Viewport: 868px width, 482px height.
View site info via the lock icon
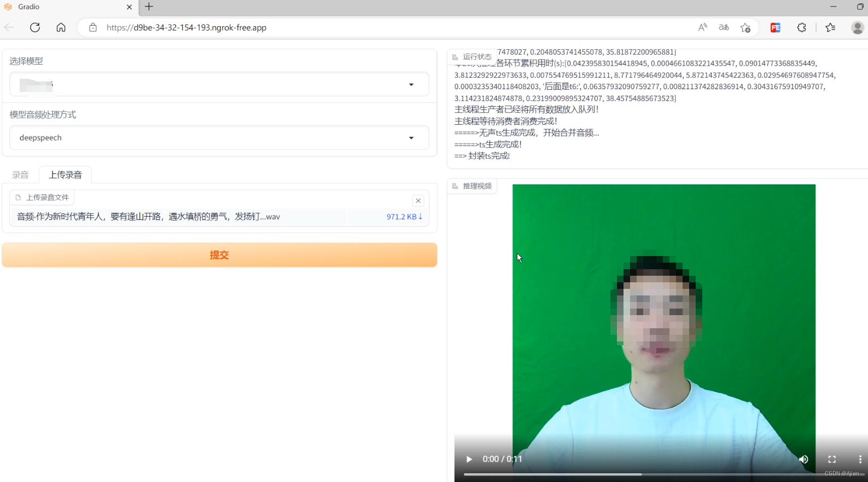pyautogui.click(x=93, y=27)
